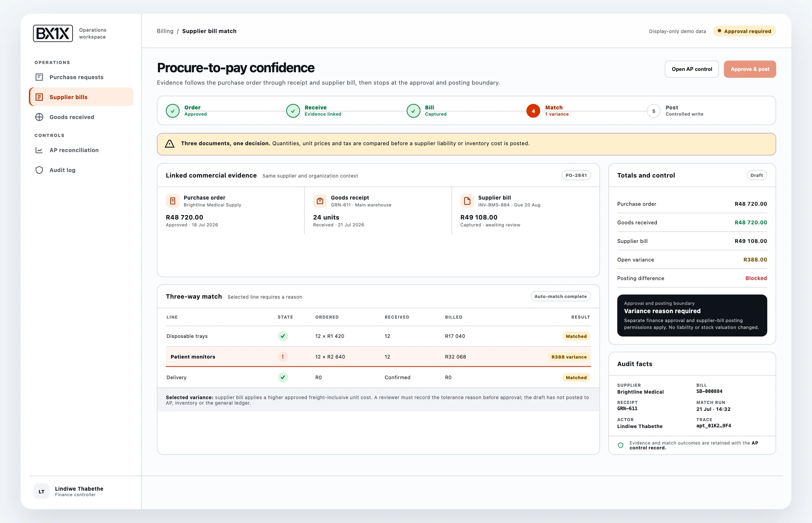Click Disposable trays green check state icon
The image size is (812, 523).
point(283,336)
